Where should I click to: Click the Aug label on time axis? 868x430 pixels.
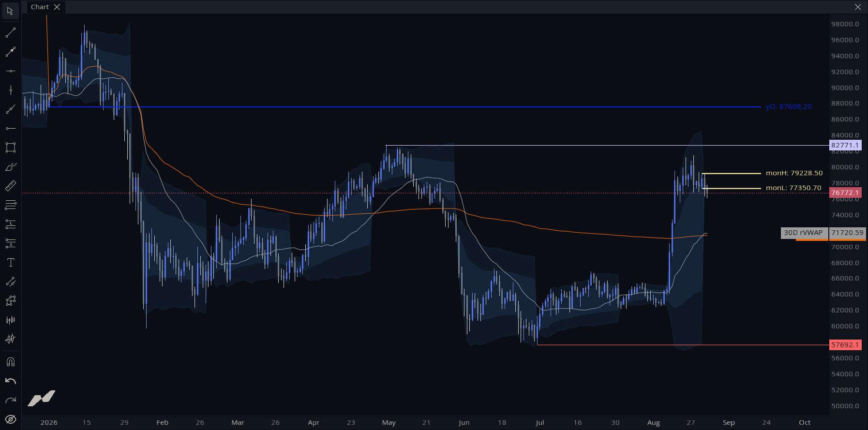point(654,423)
